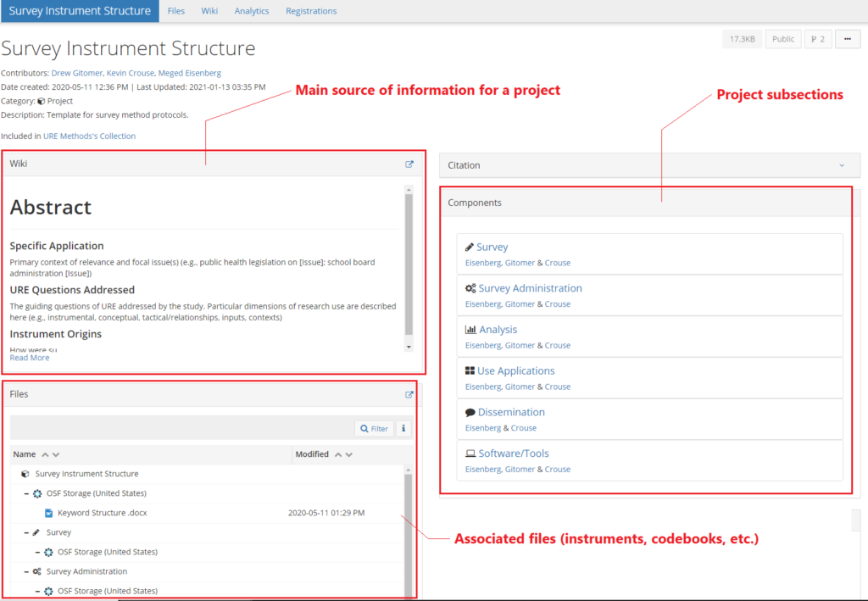Image resolution: width=868 pixels, height=601 pixels.
Task: Click the forks count button
Action: point(818,39)
